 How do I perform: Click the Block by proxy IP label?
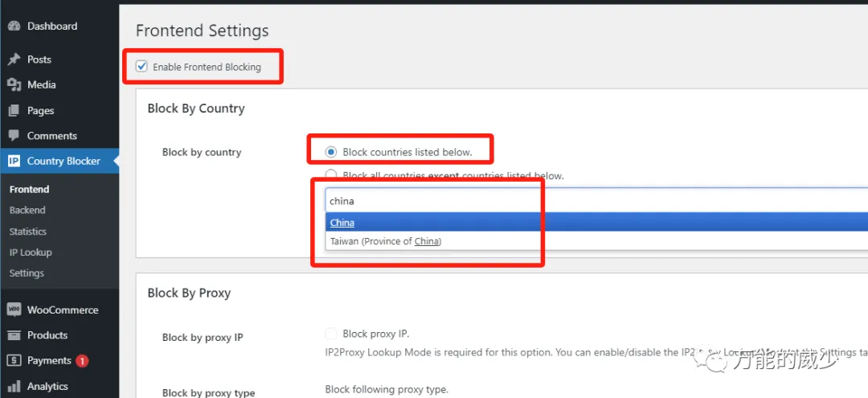click(x=203, y=337)
